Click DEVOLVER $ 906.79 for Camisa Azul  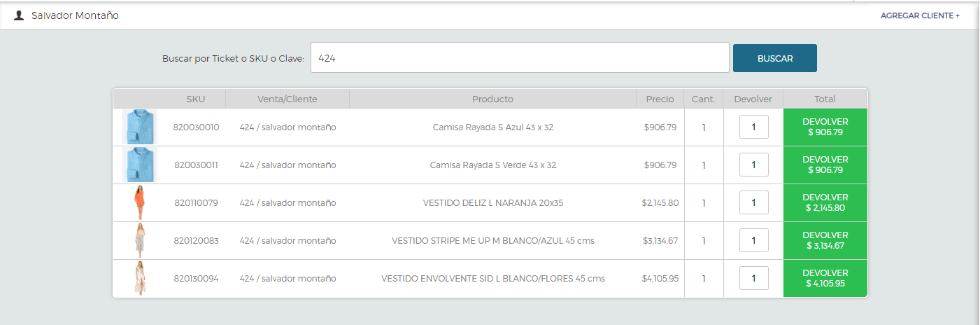(825, 127)
